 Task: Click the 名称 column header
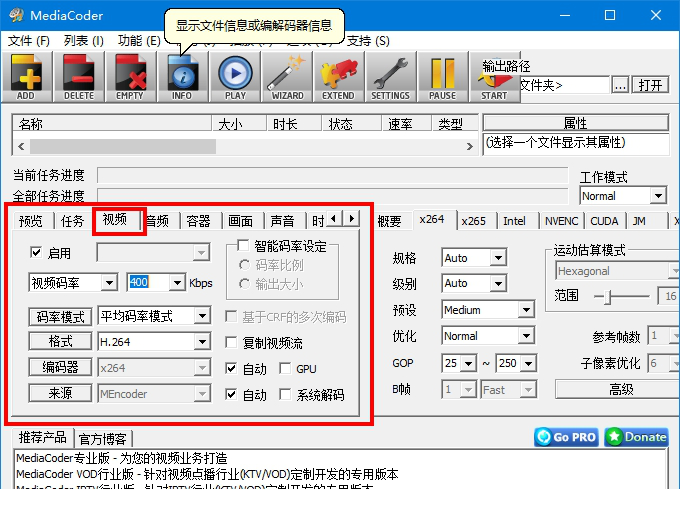click(112, 124)
